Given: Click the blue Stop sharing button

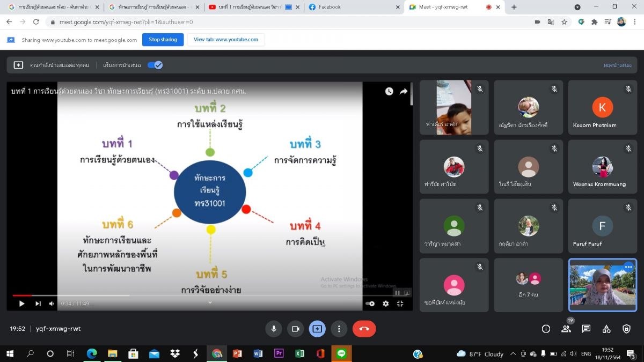Looking at the screenshot, I should [163, 40].
